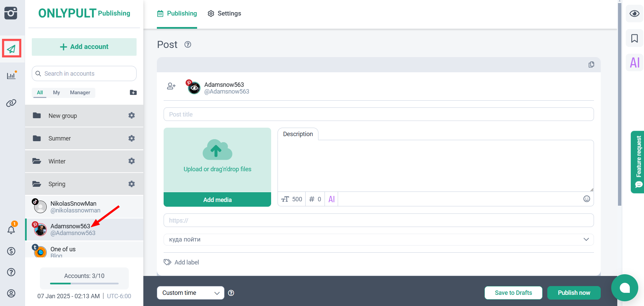Expand the куда пойти board dropdown
This screenshot has width=644, height=306.
tap(378, 239)
